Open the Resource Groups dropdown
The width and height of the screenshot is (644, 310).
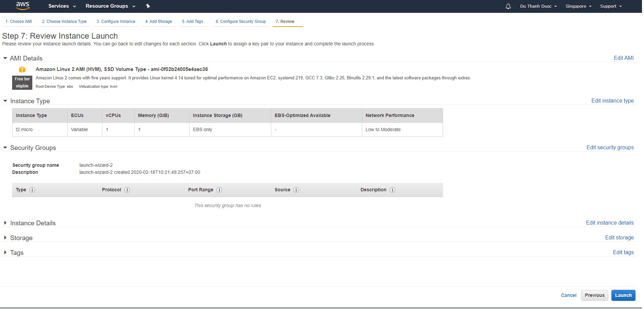coord(110,6)
